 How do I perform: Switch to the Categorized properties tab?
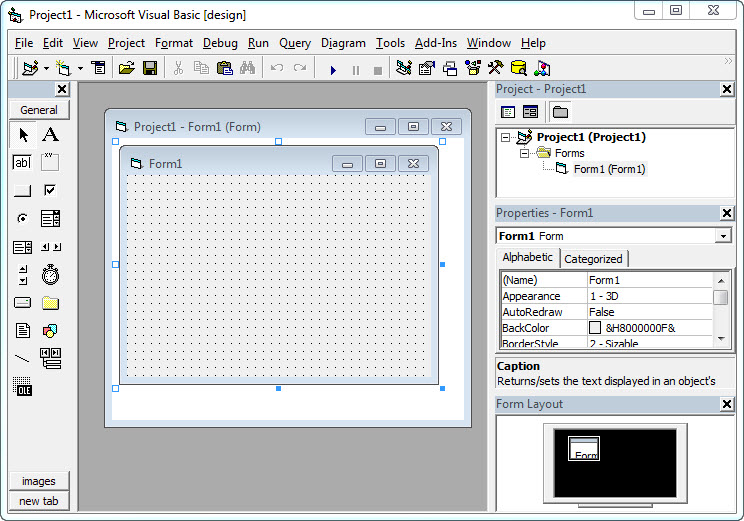pyautogui.click(x=593, y=258)
